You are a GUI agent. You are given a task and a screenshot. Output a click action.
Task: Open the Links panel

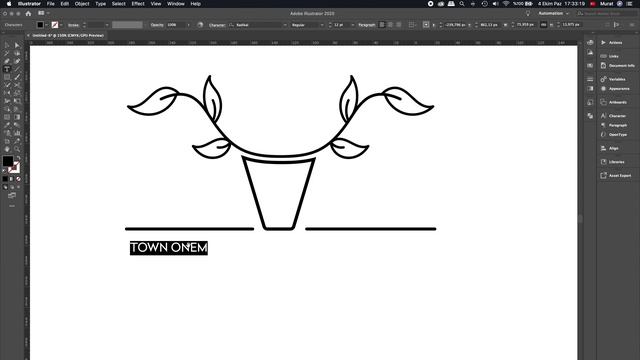click(x=613, y=56)
